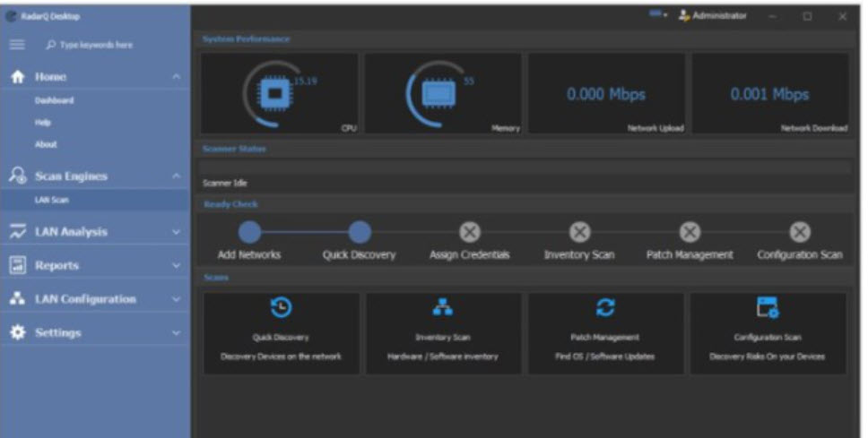Open Help under Home

43,122
